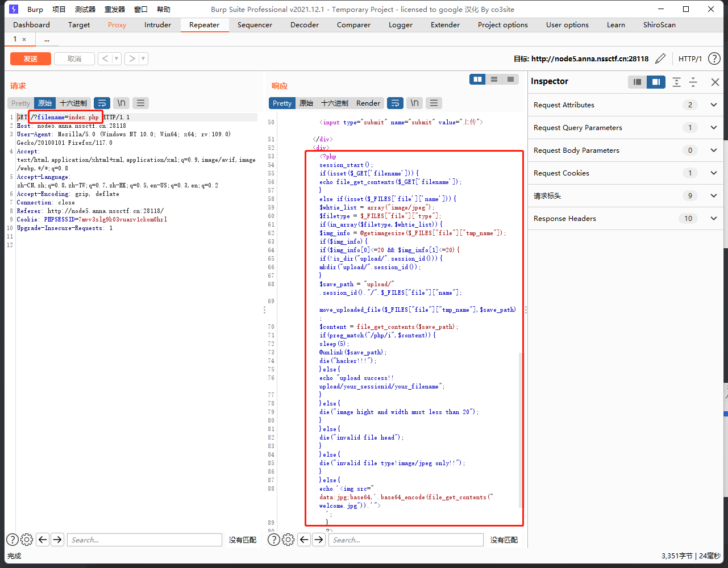
Task: Open the 测试器 menu
Action: coord(85,9)
